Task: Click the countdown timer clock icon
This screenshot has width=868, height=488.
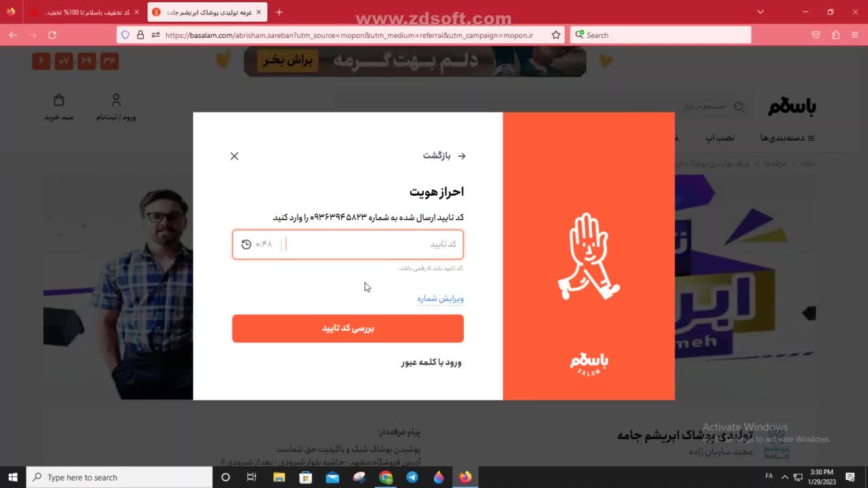Action: [246, 244]
